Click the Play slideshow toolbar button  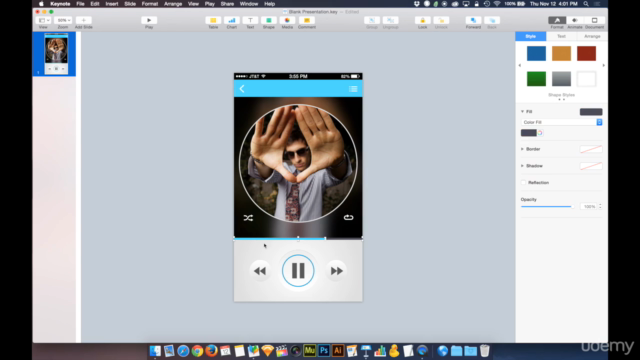point(149,20)
